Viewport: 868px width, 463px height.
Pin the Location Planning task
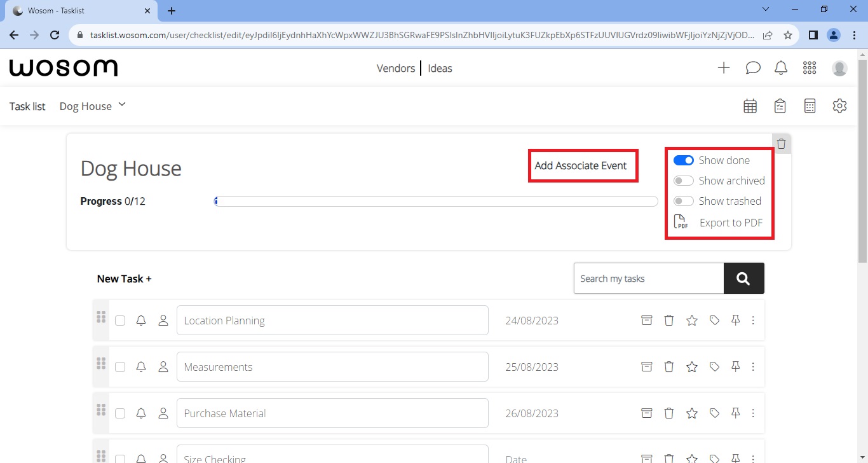coord(735,320)
